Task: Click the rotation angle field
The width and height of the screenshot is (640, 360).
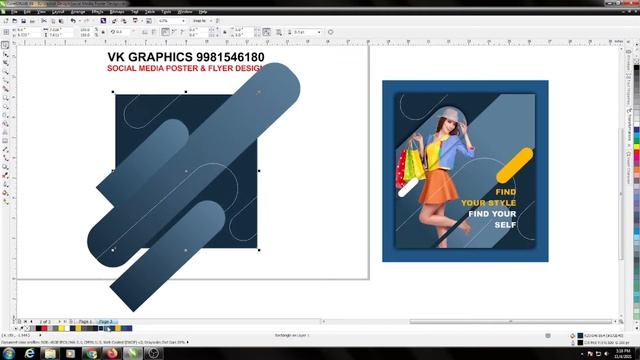Action: [x=122, y=32]
